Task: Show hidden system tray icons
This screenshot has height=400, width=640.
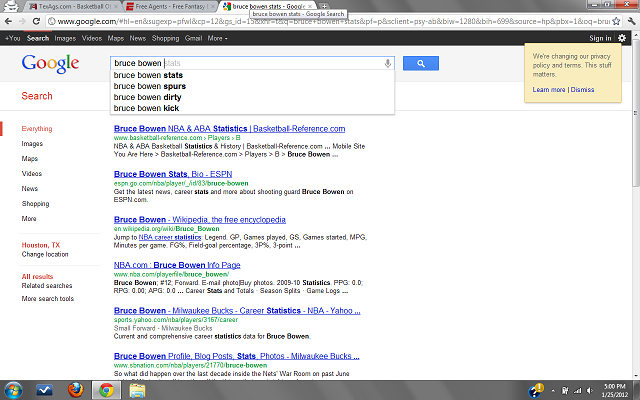Action: pyautogui.click(x=553, y=391)
